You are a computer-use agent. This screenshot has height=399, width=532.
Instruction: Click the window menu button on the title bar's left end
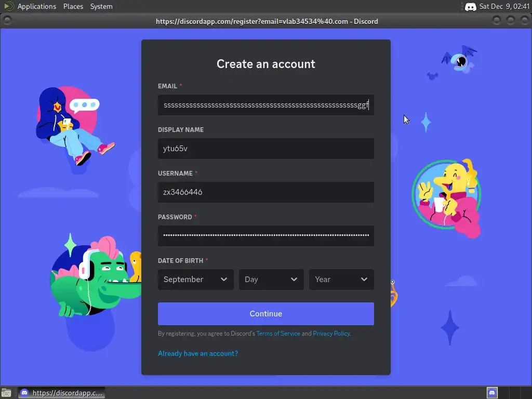pyautogui.click(x=7, y=20)
